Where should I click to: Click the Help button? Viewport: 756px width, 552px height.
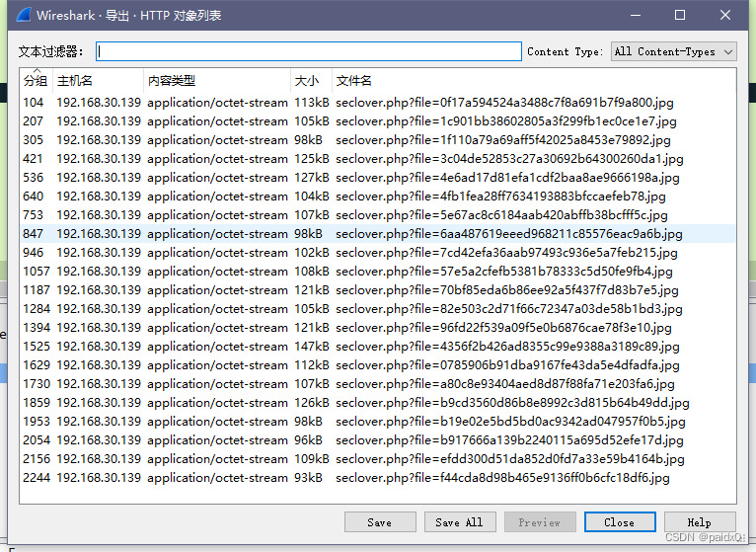[x=700, y=522]
